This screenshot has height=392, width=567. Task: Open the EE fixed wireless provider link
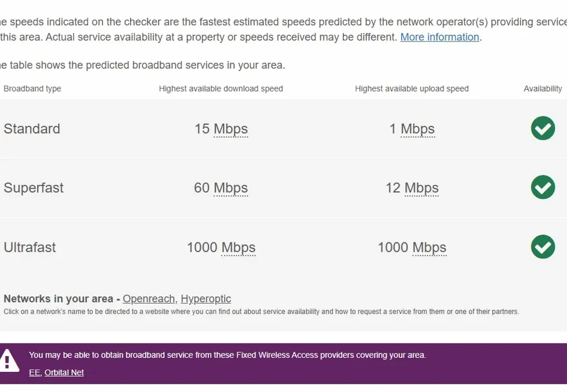pyautogui.click(x=34, y=372)
